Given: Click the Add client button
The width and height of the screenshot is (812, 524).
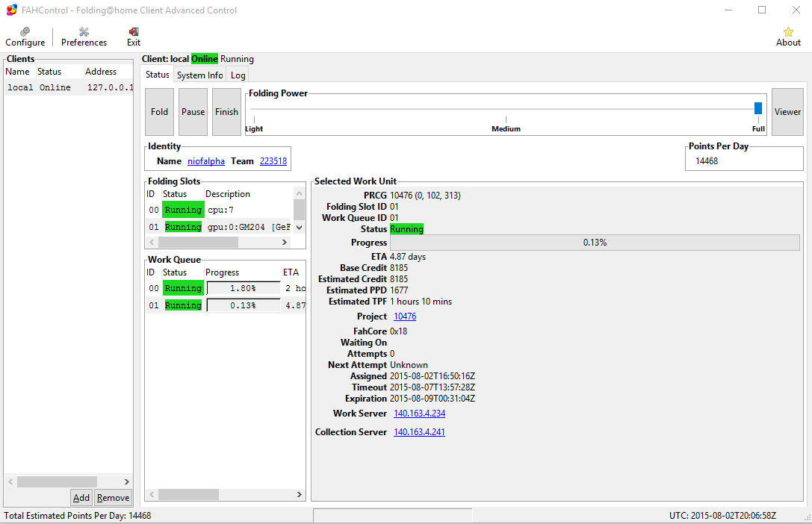Looking at the screenshot, I should (81, 498).
